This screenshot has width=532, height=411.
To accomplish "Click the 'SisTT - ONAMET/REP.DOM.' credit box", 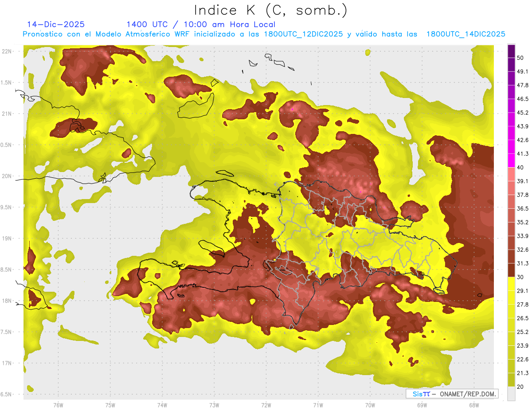I will [x=452, y=394].
